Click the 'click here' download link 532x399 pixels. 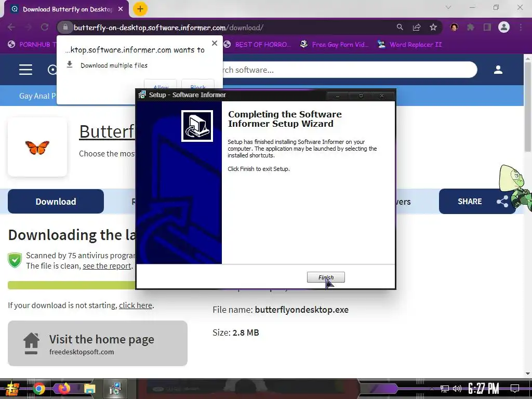click(136, 305)
